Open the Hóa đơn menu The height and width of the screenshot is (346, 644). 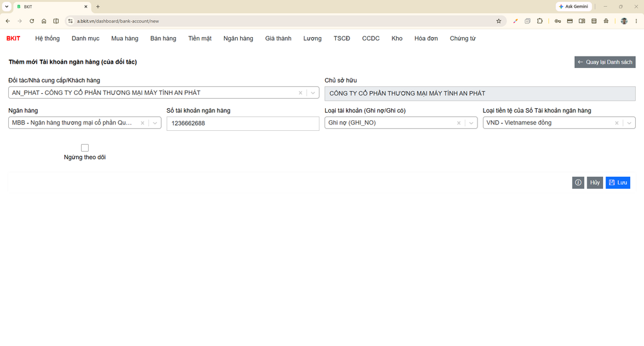coord(426,38)
